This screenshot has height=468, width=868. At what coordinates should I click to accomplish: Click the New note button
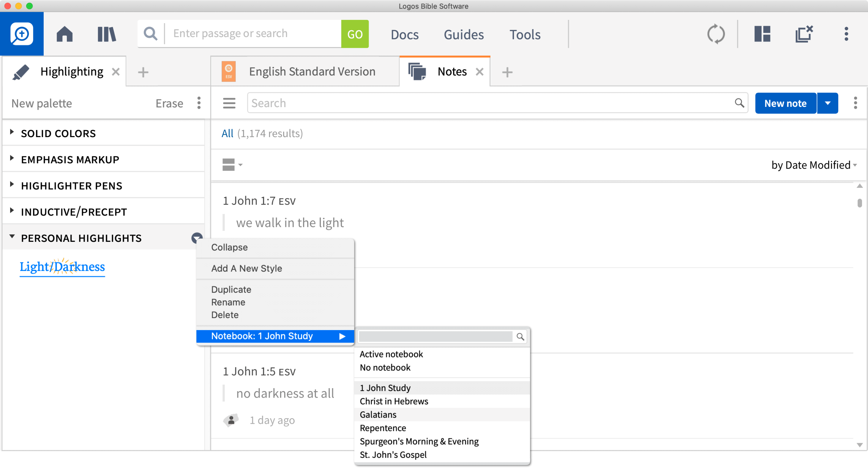785,103
